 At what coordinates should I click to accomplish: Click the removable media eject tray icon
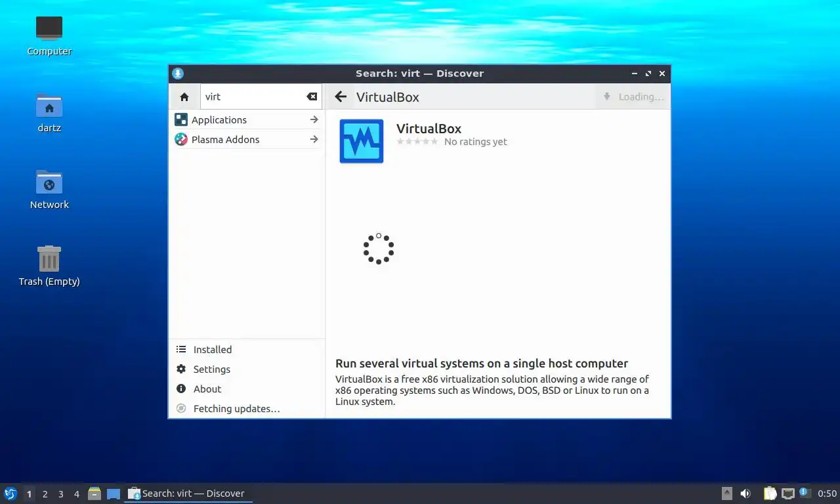click(727, 493)
